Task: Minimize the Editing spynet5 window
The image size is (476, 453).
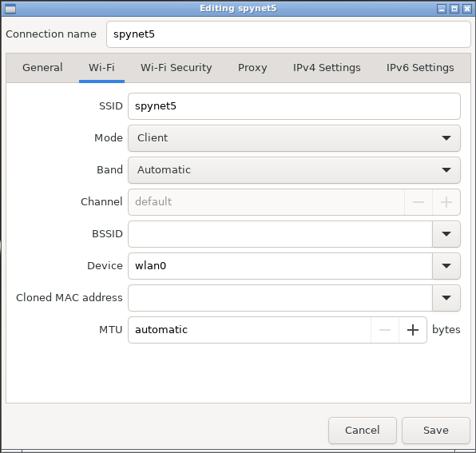Action: [442, 9]
